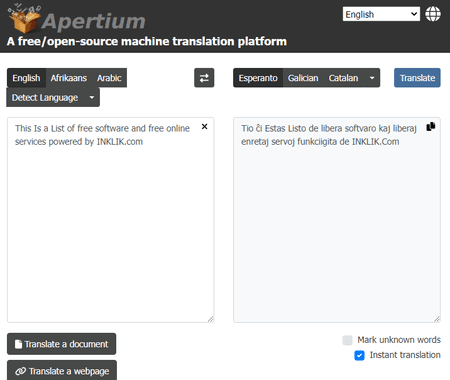Disable Instant translation checkbox
This screenshot has width=450, height=380.
(359, 355)
